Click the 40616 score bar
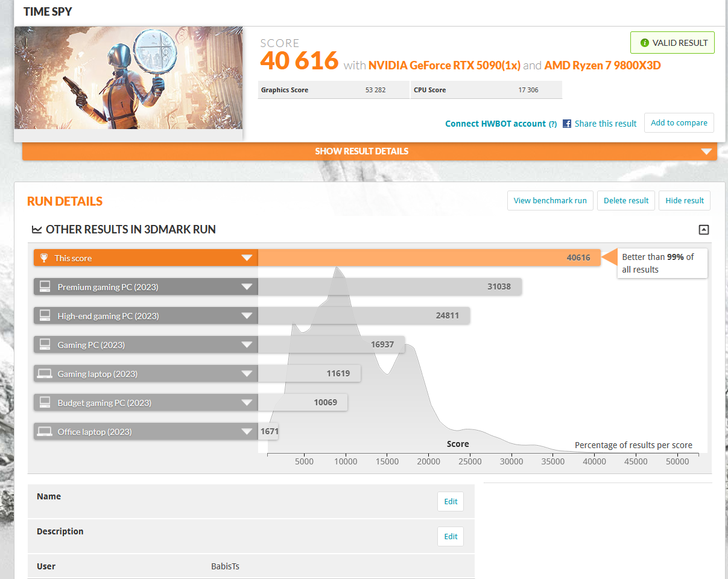The image size is (728, 579). pos(429,258)
